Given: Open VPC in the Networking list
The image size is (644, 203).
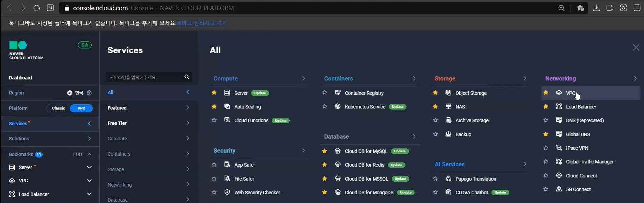Looking at the screenshot, I should (x=591, y=93).
